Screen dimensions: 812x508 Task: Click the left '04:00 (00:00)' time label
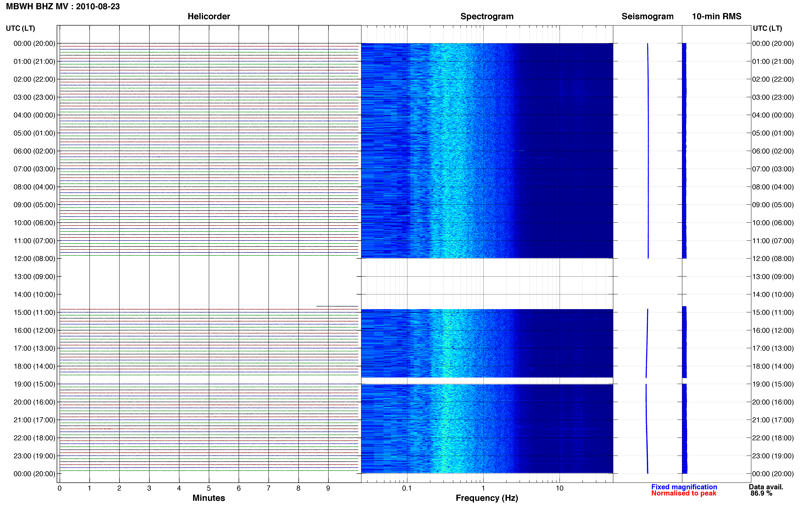click(x=34, y=115)
